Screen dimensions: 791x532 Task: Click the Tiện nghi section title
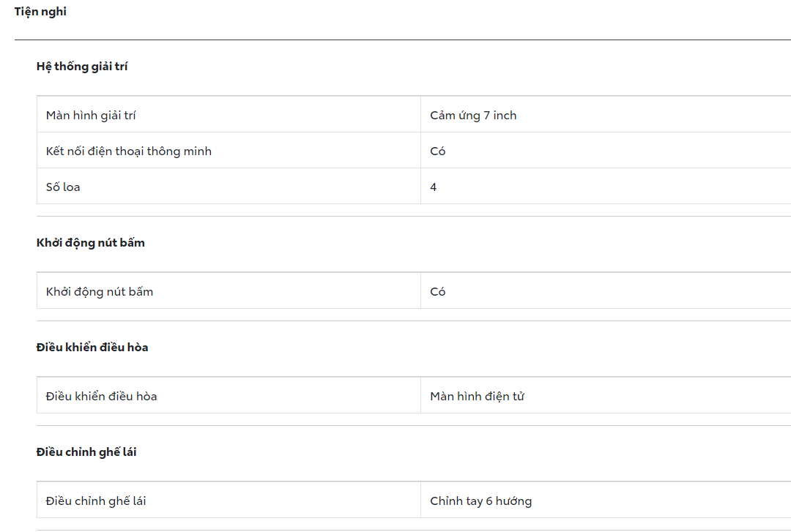[x=40, y=12]
